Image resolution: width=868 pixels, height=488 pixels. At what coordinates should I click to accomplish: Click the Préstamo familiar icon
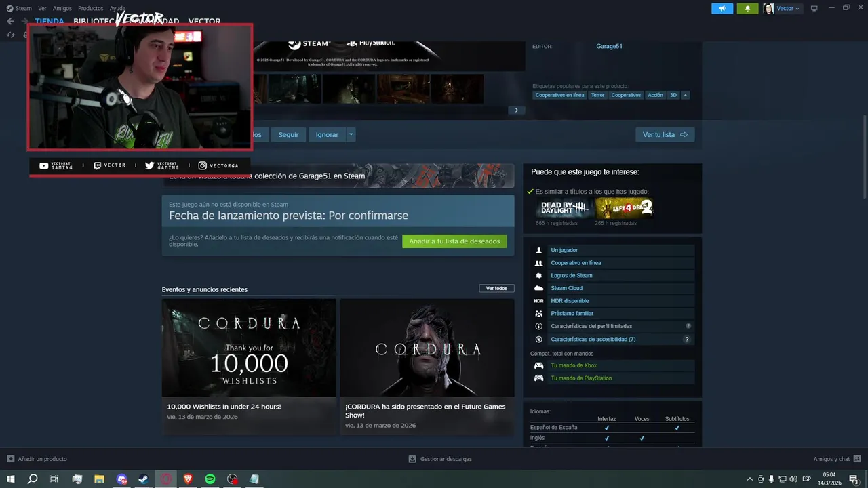click(x=538, y=314)
